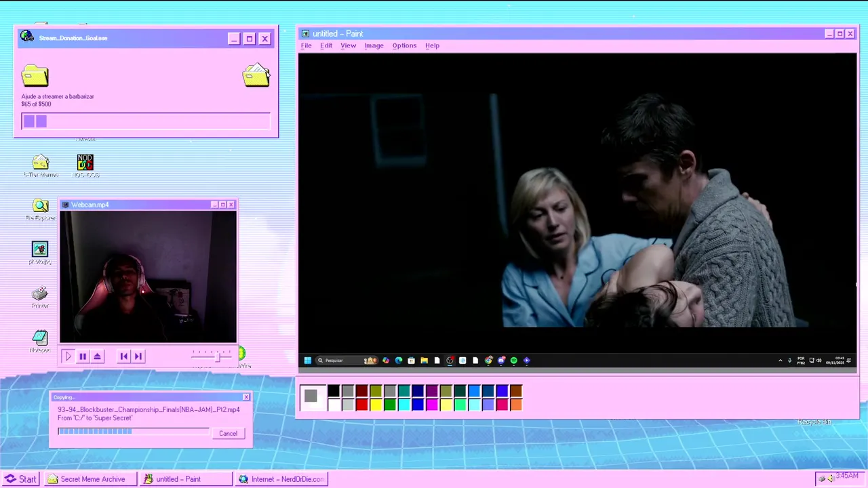Image resolution: width=868 pixels, height=488 pixels.
Task: Cancel the file copying dialog
Action: click(228, 434)
